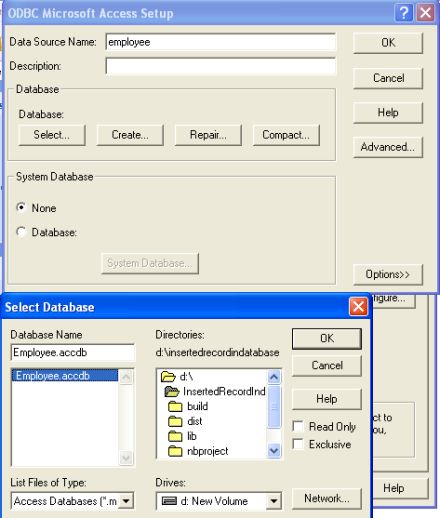Click the Compact... database button
This screenshot has width=440, height=518.
click(286, 135)
